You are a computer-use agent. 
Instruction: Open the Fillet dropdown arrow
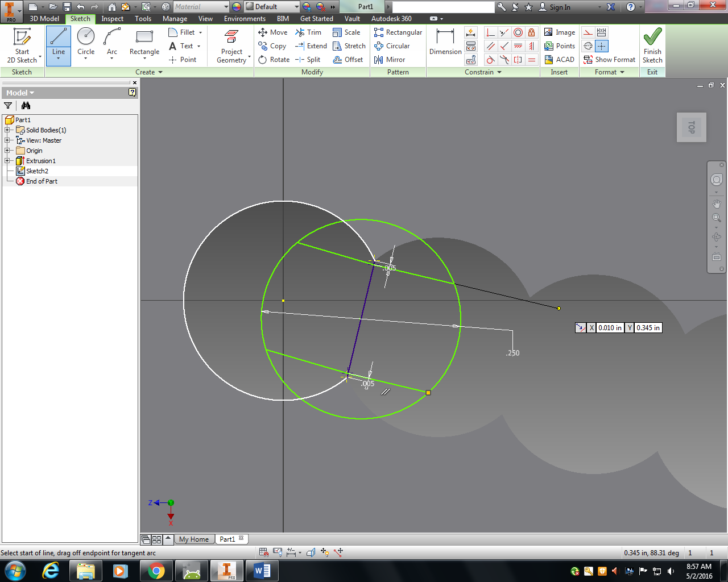click(x=200, y=32)
